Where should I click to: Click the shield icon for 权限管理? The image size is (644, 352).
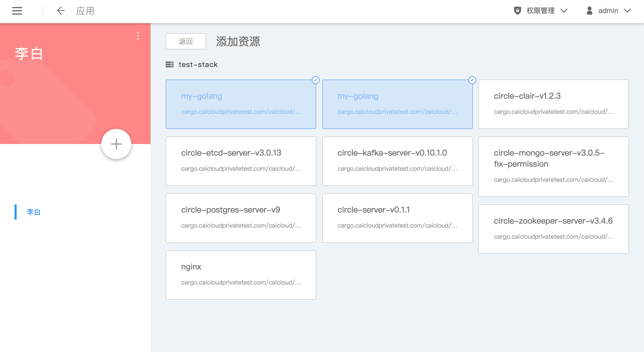[x=517, y=11]
